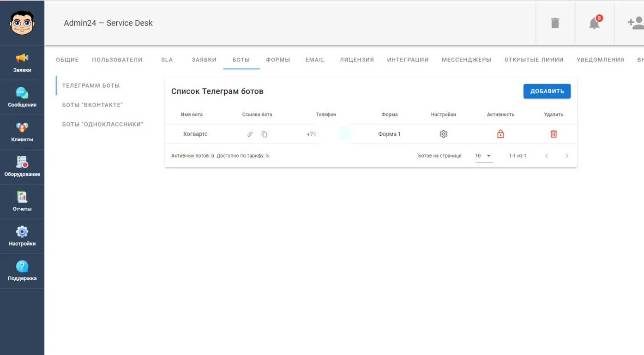Open the EMAIL tab
The width and height of the screenshot is (644, 355).
[x=315, y=60]
